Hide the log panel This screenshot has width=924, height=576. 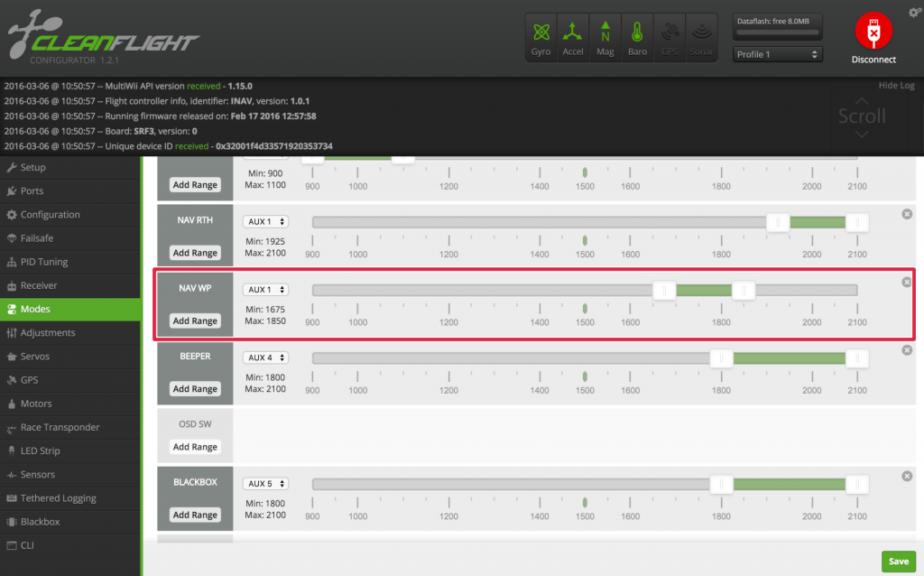[x=897, y=84]
